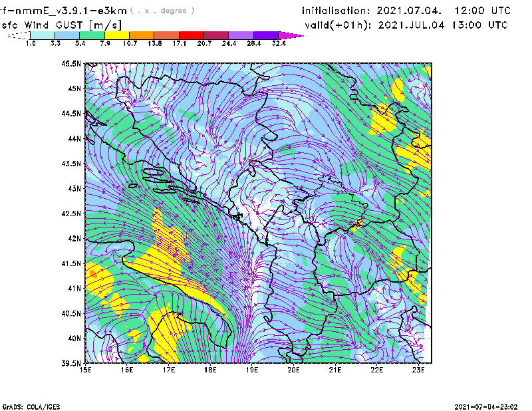Image resolution: width=532 pixels, height=411 pixels.
Task: Click the 43N latitude label
Action: [74, 188]
